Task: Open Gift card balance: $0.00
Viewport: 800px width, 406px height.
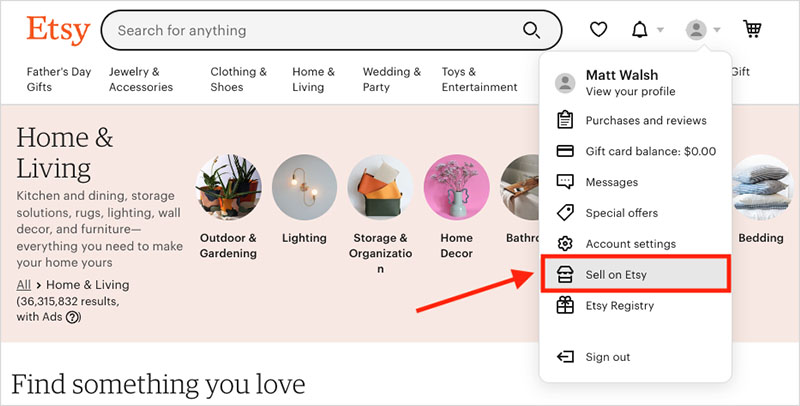Action: coord(651,151)
